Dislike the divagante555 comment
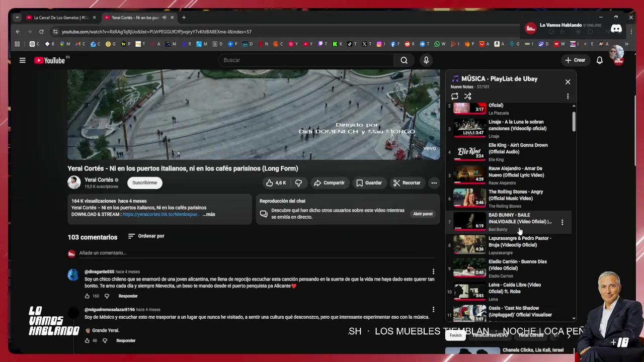The height and width of the screenshot is (362, 644). pos(107,296)
